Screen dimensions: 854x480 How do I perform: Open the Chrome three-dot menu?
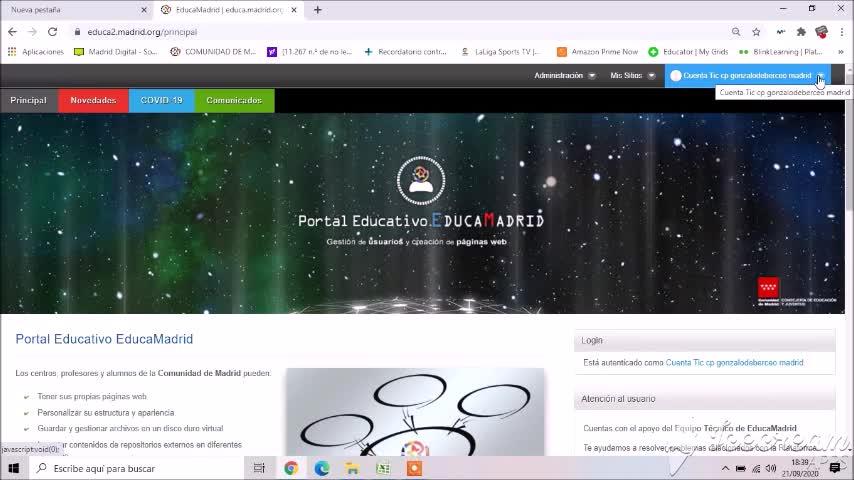841,32
